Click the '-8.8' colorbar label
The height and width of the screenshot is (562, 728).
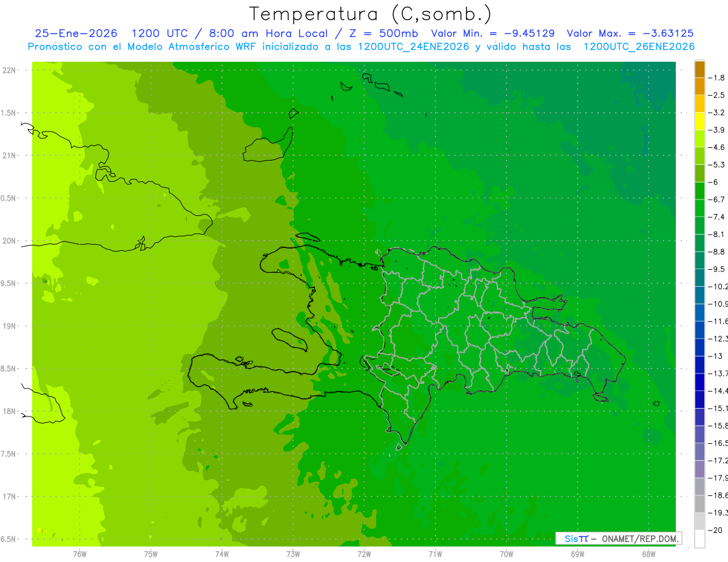[718, 252]
